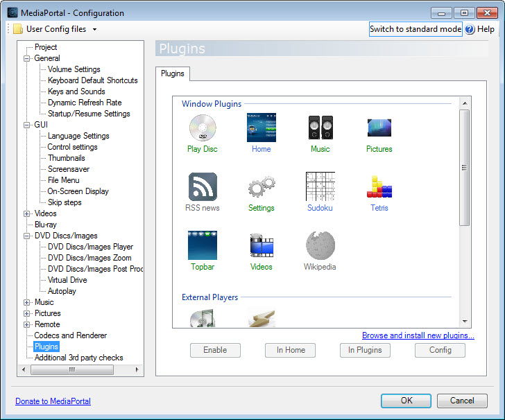Open Virtual Drive tree item
This screenshot has width=505, height=420.
click(67, 280)
